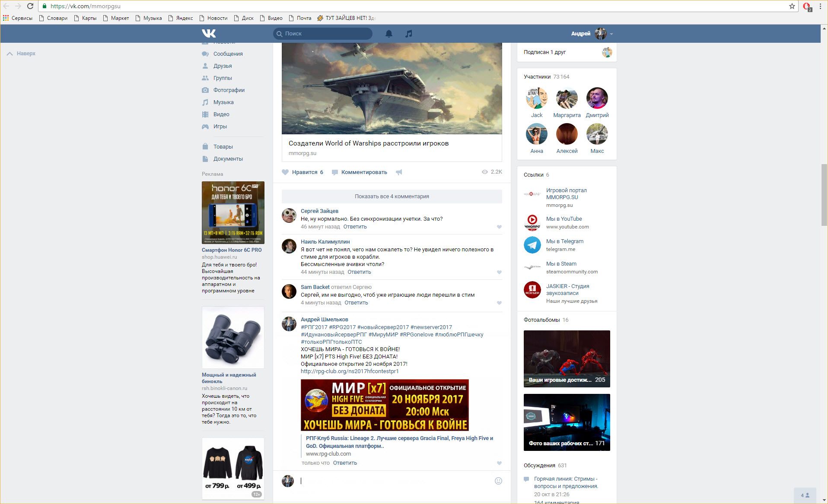Like Сергей Зайцев's comment heart
Image resolution: width=828 pixels, height=504 pixels.
(x=499, y=227)
